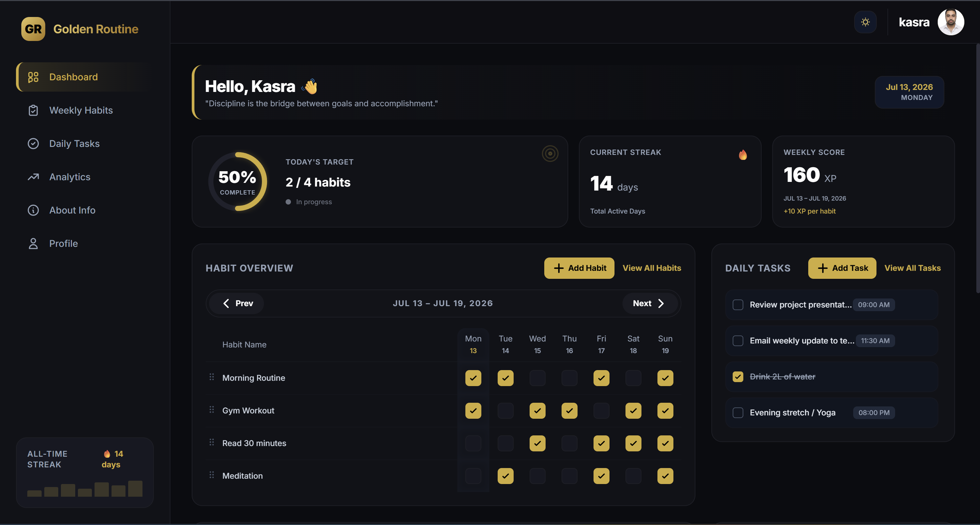This screenshot has height=525, width=980.
Task: Click the tallest bar in streak chart
Action: point(135,488)
